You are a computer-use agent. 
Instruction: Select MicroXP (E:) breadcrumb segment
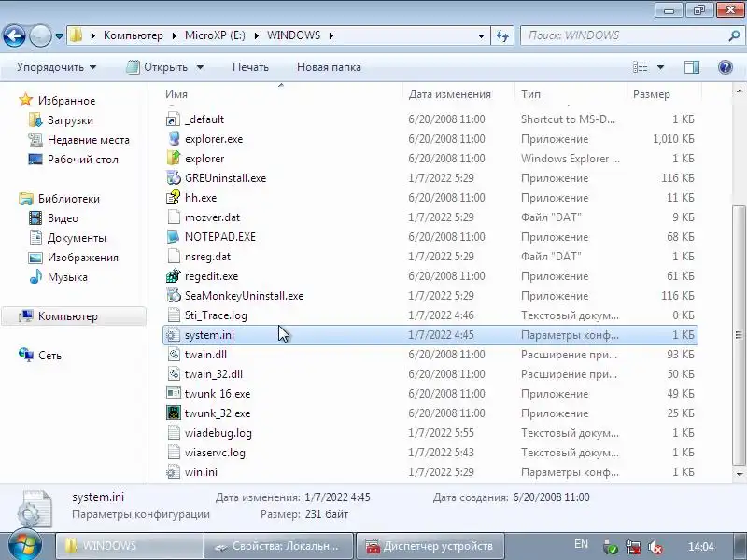[215, 35]
